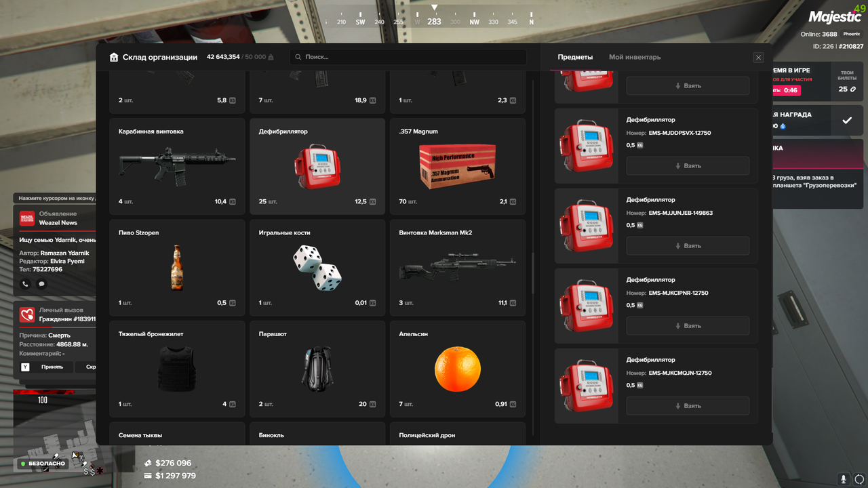Take defibrillator EMS-MJKCIPNR-12750 with Взять
The image size is (868, 488).
click(688, 326)
